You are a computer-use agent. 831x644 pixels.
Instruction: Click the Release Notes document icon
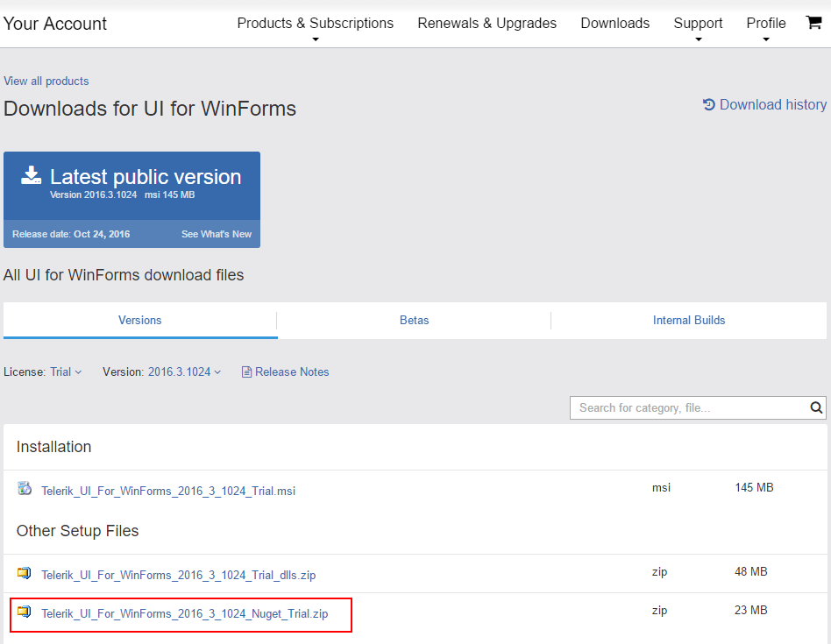click(x=246, y=372)
